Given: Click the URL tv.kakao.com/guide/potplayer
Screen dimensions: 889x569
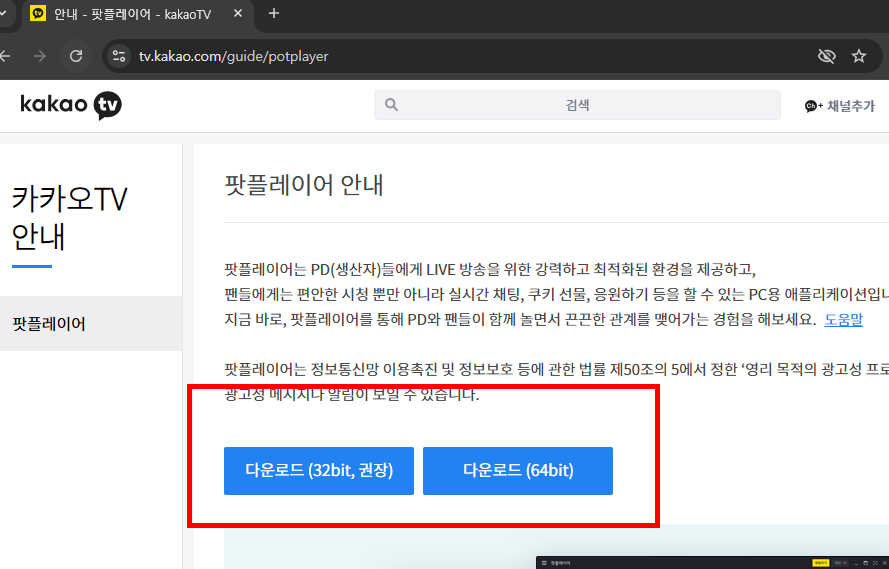Looking at the screenshot, I should (234, 56).
